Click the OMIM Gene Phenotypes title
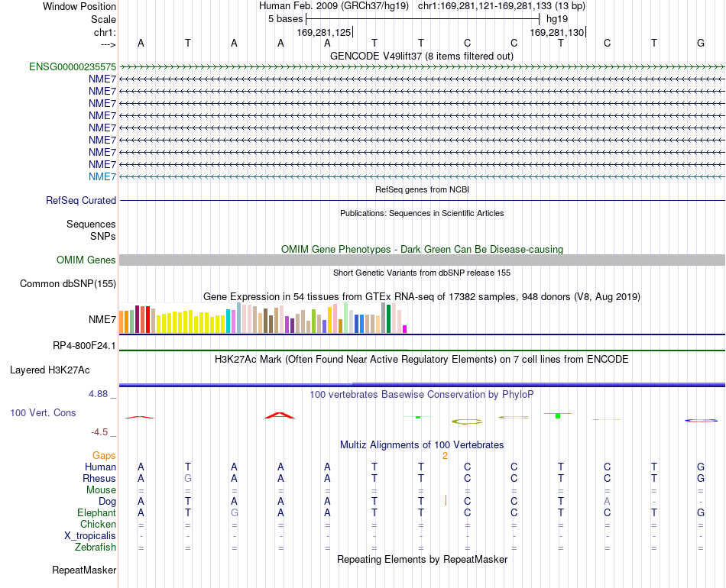Viewport: 726px width, 588px height. (422, 250)
